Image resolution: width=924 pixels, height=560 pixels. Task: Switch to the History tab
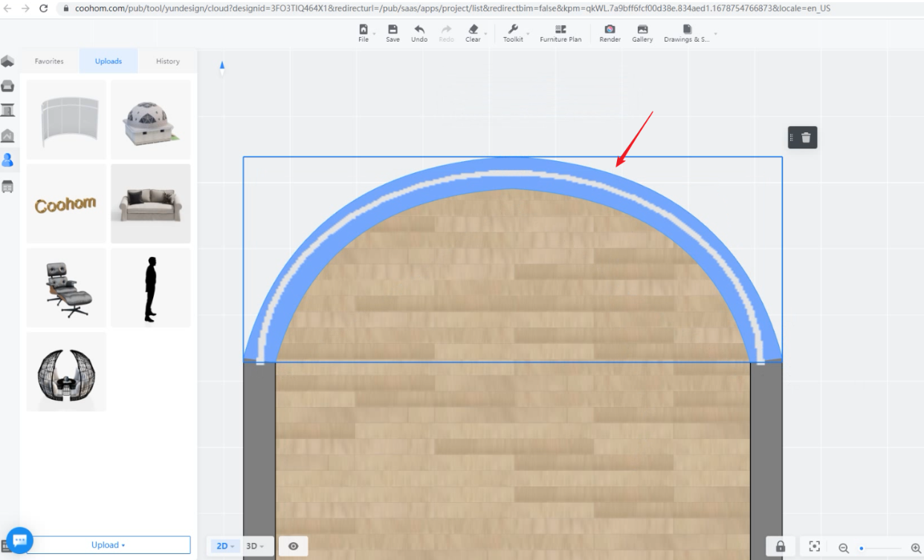tap(167, 61)
